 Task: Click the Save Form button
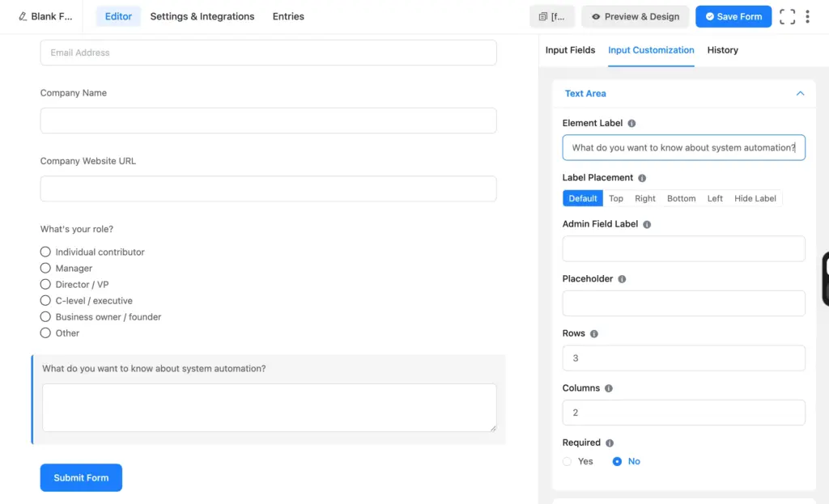(x=733, y=16)
